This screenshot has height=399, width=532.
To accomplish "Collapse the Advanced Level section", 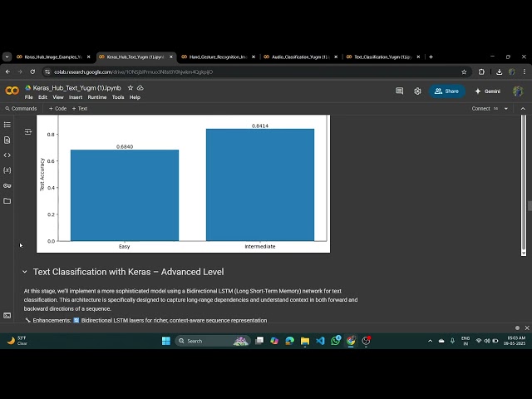I will click(x=24, y=272).
